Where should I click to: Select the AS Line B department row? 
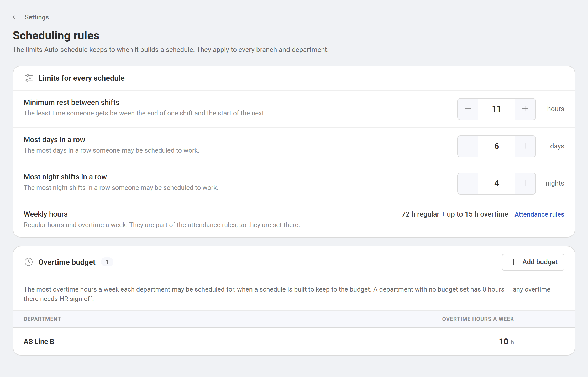click(x=294, y=341)
